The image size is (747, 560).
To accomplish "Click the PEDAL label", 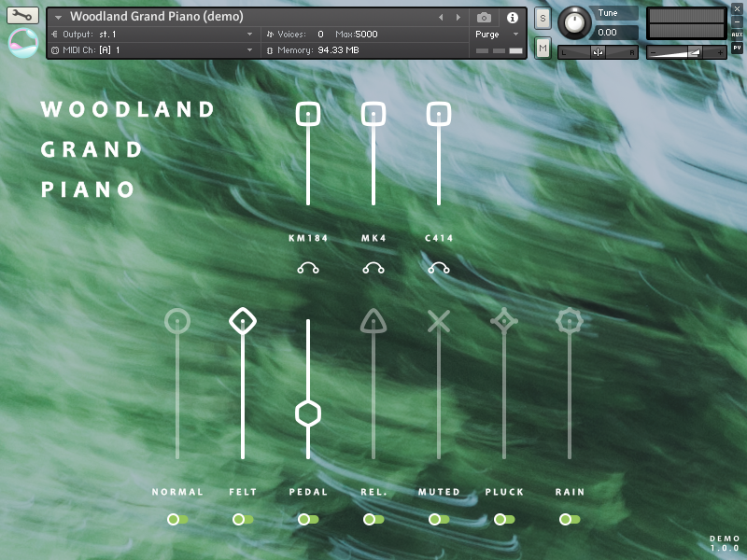I will pos(308,492).
